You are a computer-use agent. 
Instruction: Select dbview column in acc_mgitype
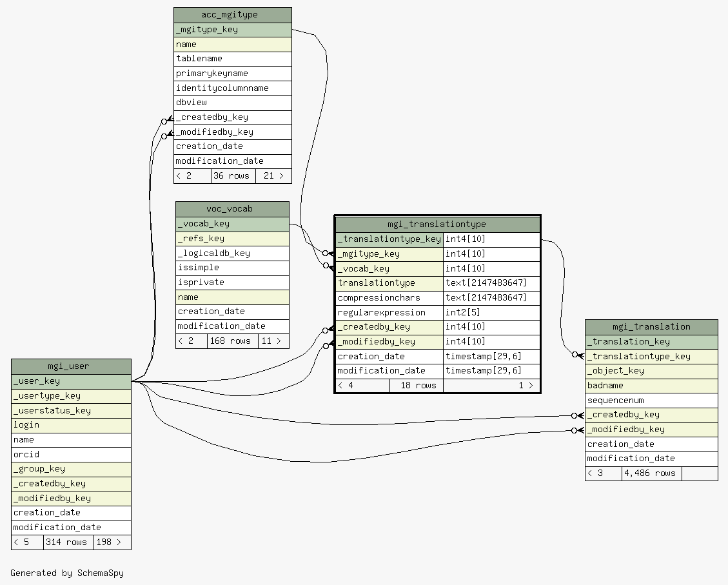(x=233, y=103)
